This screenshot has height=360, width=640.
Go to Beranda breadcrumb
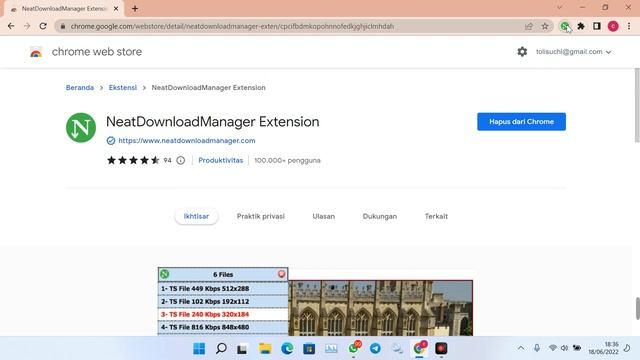[80, 87]
